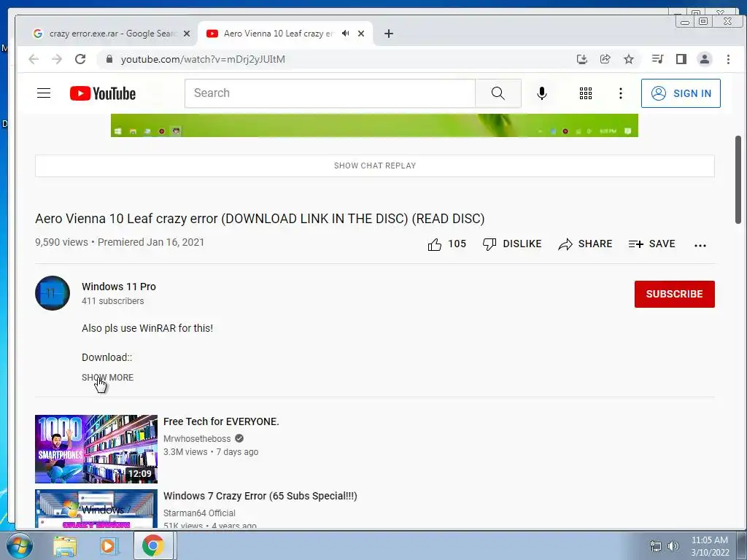Launch Windows Media Player from taskbar
The width and height of the screenshot is (747, 560).
tap(108, 545)
